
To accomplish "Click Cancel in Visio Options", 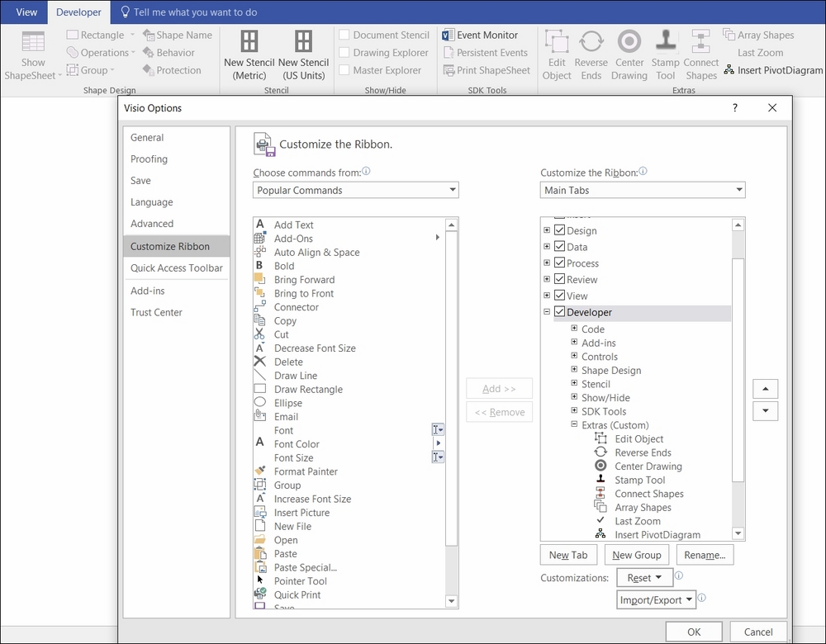I will [758, 632].
